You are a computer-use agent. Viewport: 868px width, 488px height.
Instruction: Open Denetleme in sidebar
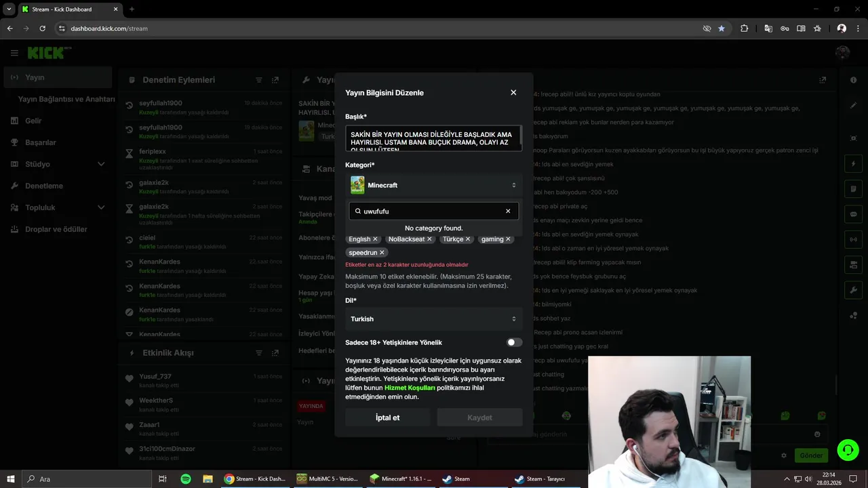(x=58, y=186)
